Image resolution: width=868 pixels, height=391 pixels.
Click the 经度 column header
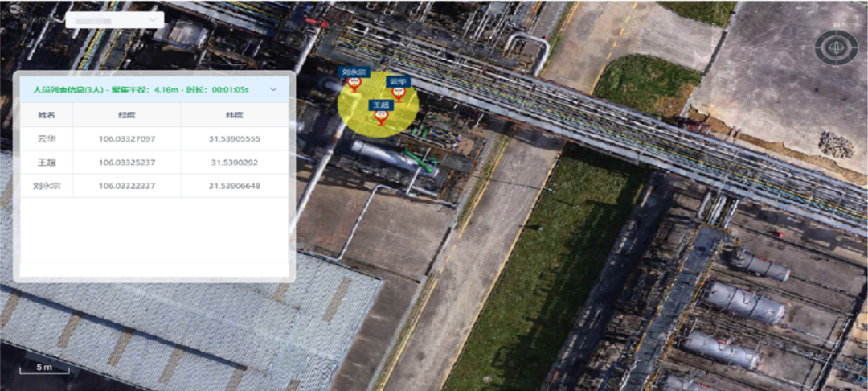click(126, 115)
